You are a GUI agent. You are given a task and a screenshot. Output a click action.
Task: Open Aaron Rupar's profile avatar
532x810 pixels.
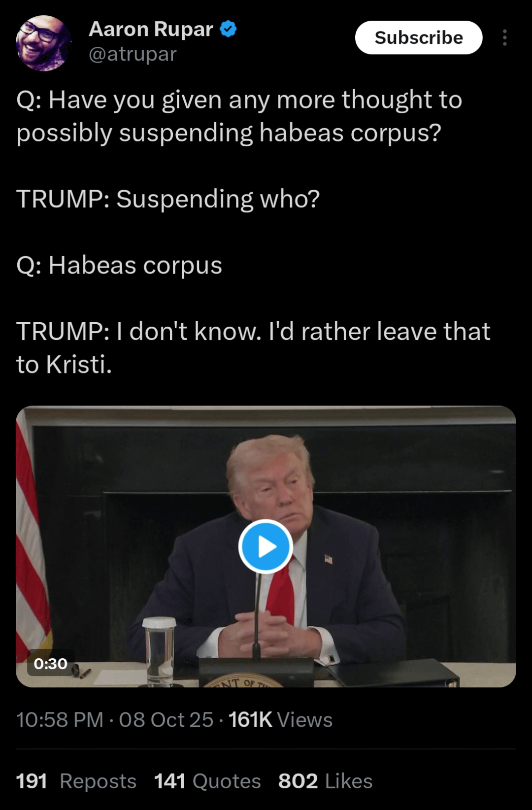pos(43,43)
